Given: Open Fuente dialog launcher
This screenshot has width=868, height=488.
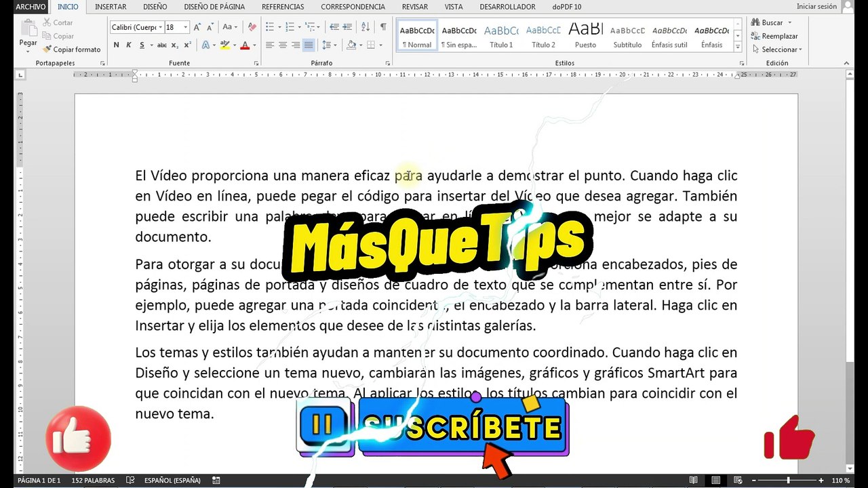Looking at the screenshot, I should coord(256,64).
